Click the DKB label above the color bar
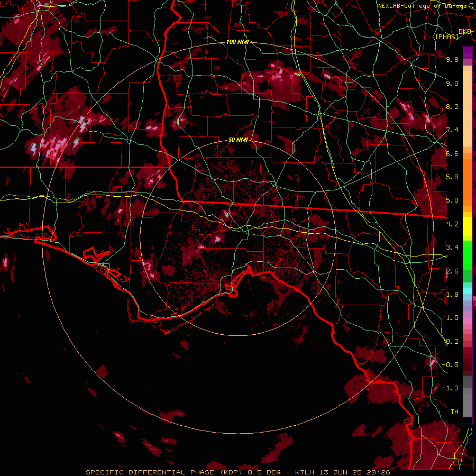Screen dimensions: 476x476 (x=465, y=31)
